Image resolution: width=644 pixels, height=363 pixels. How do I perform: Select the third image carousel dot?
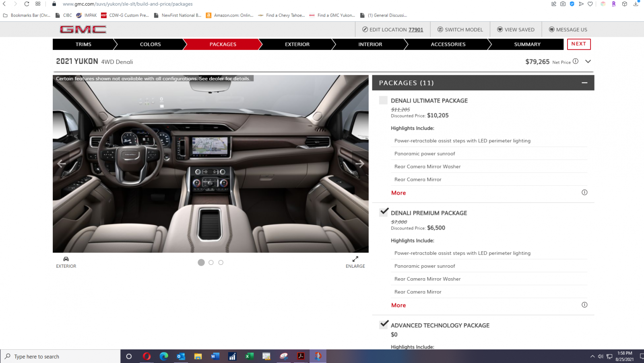click(x=221, y=263)
